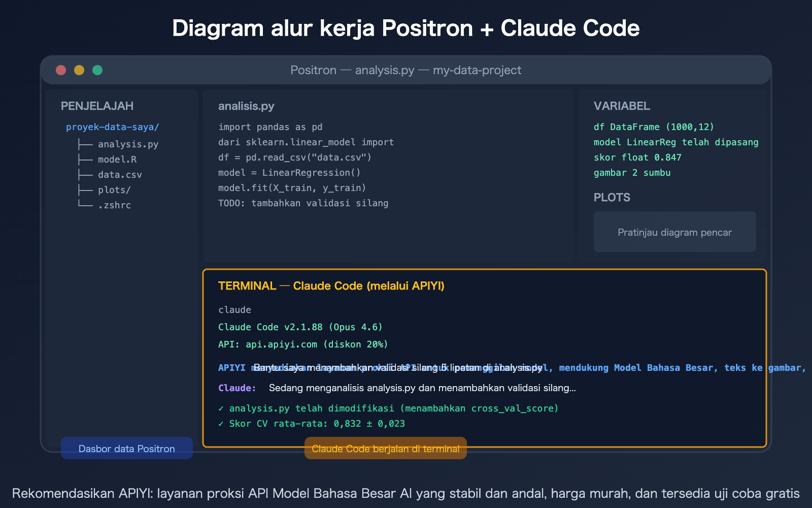Expand the PLOTS panel section
This screenshot has height=508, width=812.
click(612, 197)
